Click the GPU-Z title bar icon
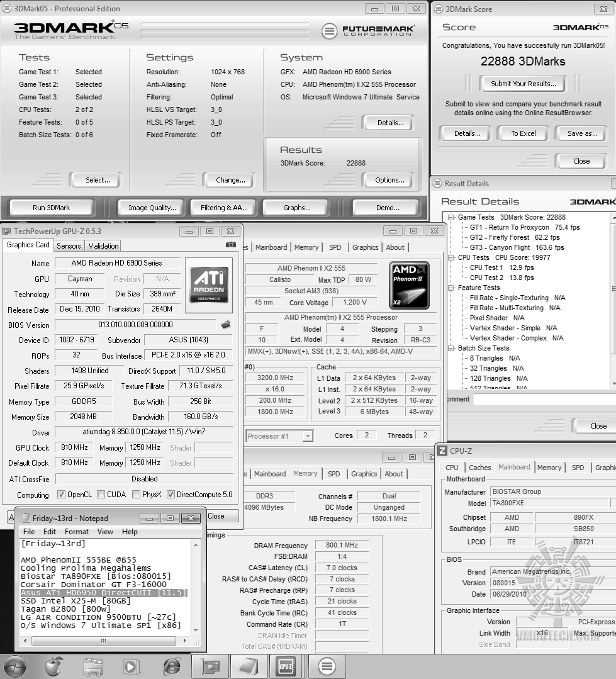616x679 pixels. tap(6, 231)
